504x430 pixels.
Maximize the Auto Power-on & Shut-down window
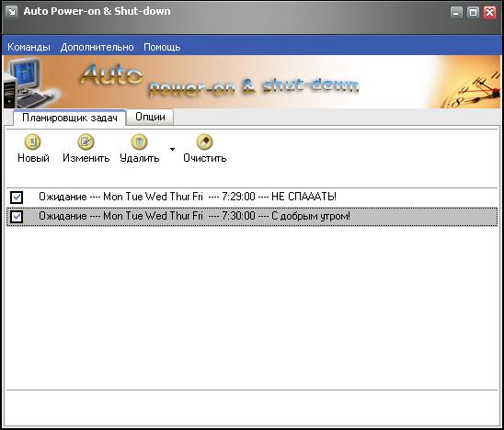coord(473,13)
